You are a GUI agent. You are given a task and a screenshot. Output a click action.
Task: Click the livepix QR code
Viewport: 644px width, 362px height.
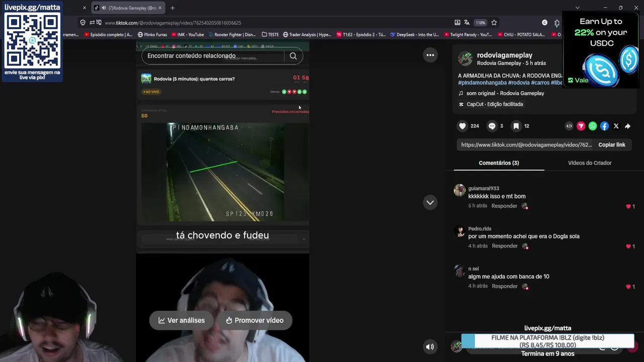click(x=33, y=41)
